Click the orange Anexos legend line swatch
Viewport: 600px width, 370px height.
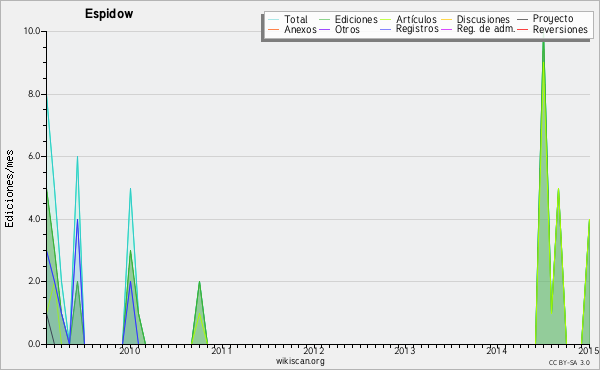[274, 29]
